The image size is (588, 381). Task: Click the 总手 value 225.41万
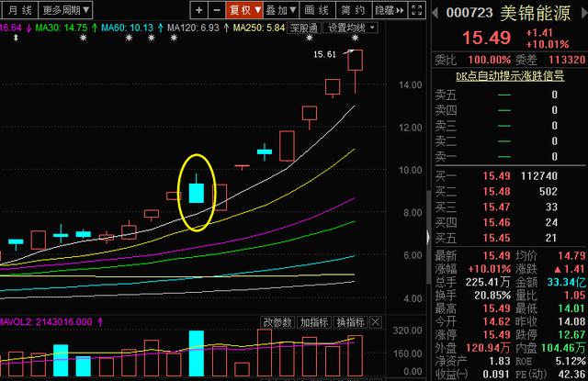click(x=488, y=282)
